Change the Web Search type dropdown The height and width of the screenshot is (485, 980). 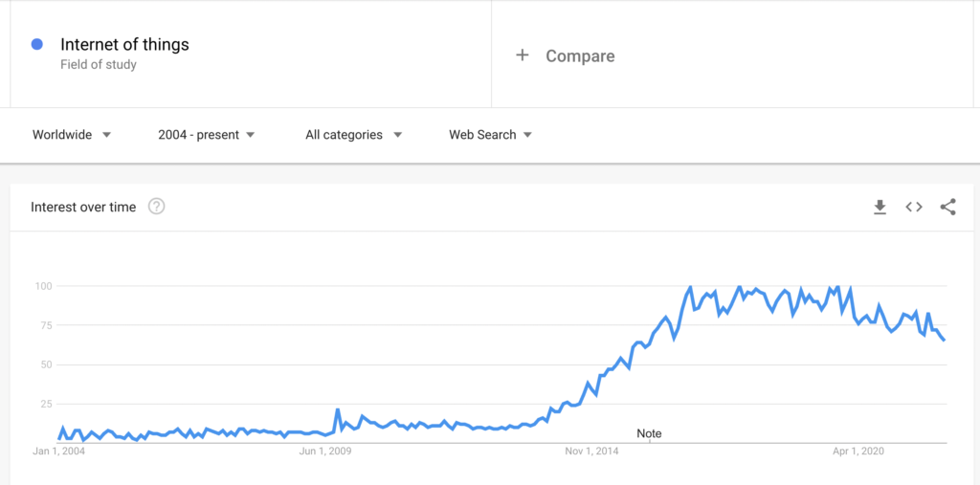pyautogui.click(x=490, y=135)
